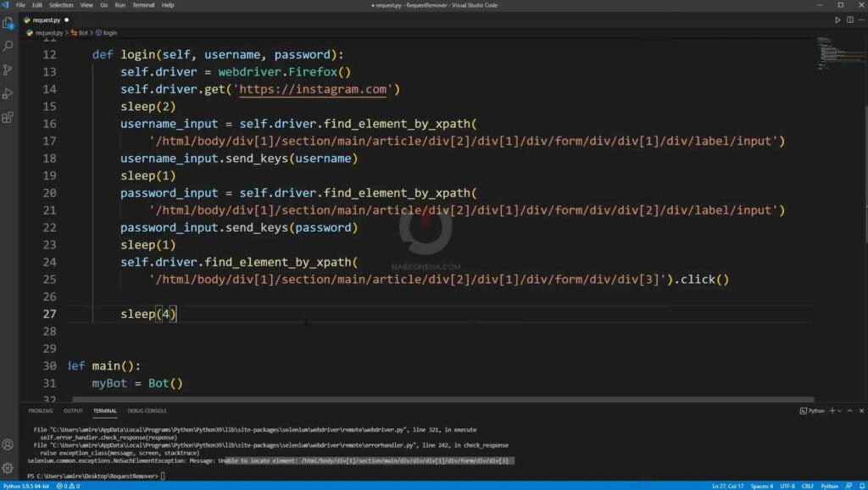Change indentation via Spaces: 4
Viewport: 868px width, 490px height.
(x=762, y=486)
